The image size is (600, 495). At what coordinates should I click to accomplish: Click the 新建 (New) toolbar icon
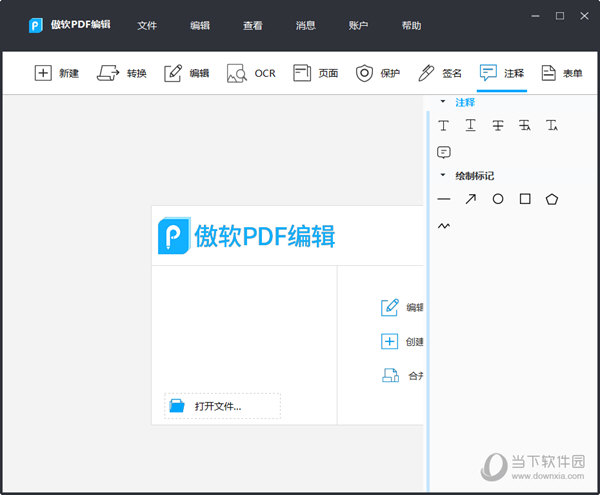click(x=43, y=73)
